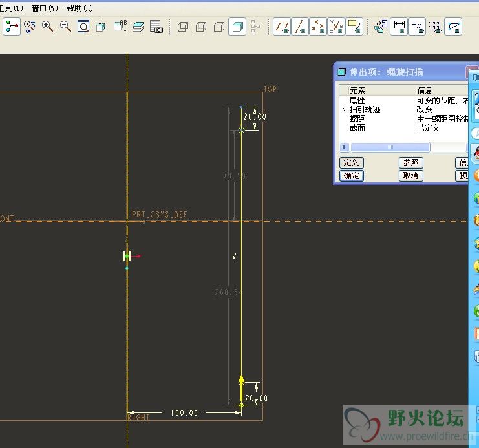Select the 螺距 element row
This screenshot has width=479, height=448.
pos(404,118)
